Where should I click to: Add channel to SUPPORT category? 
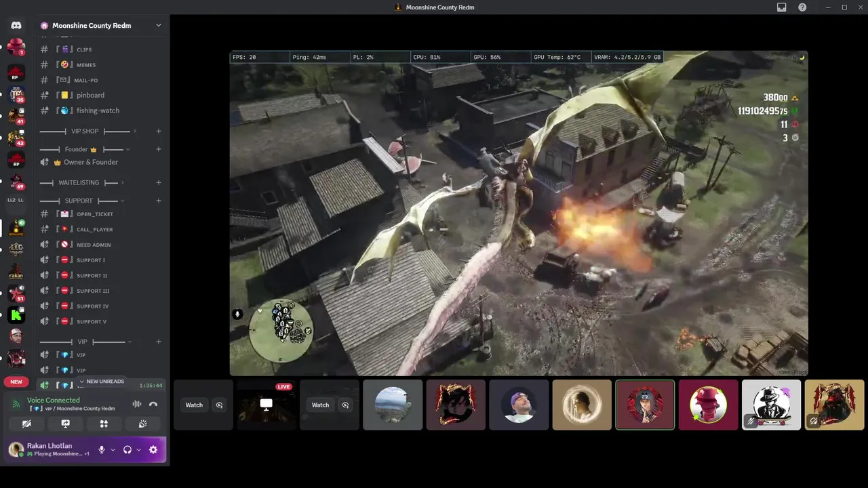point(158,201)
